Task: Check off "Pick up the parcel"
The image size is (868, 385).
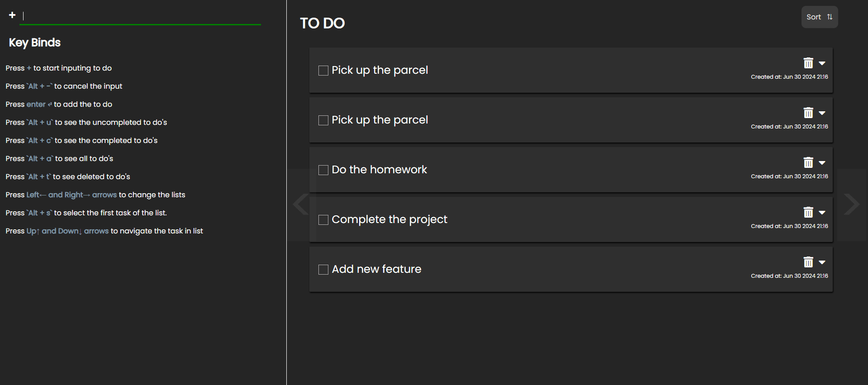Action: 323,71
